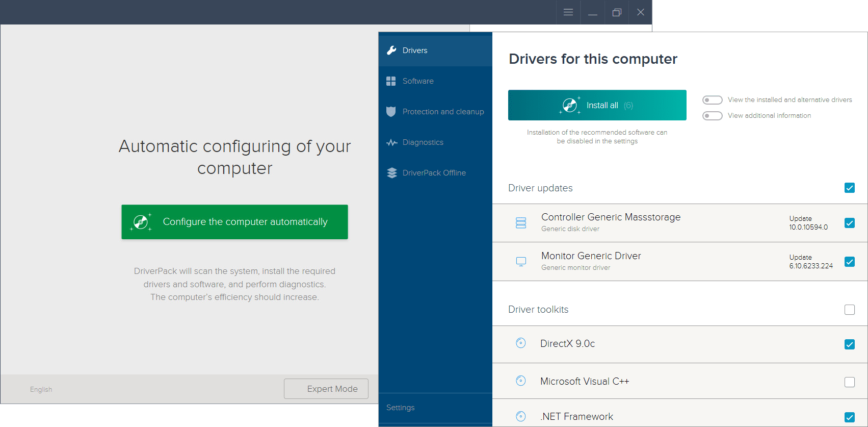868x427 pixels.
Task: Click the grid icon beside Software
Action: pyautogui.click(x=391, y=81)
